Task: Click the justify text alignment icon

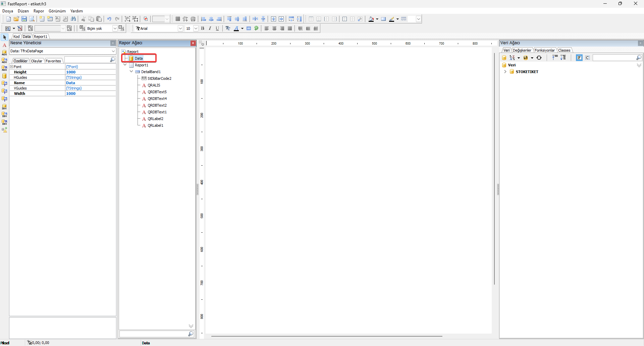Action: pos(290,28)
